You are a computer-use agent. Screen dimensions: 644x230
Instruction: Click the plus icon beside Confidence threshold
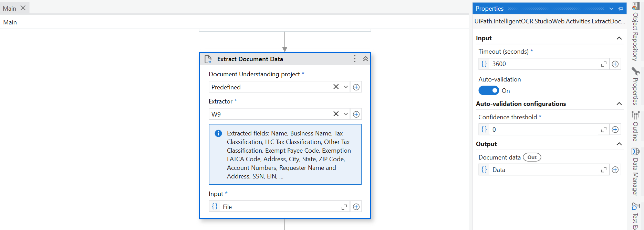[x=615, y=130]
